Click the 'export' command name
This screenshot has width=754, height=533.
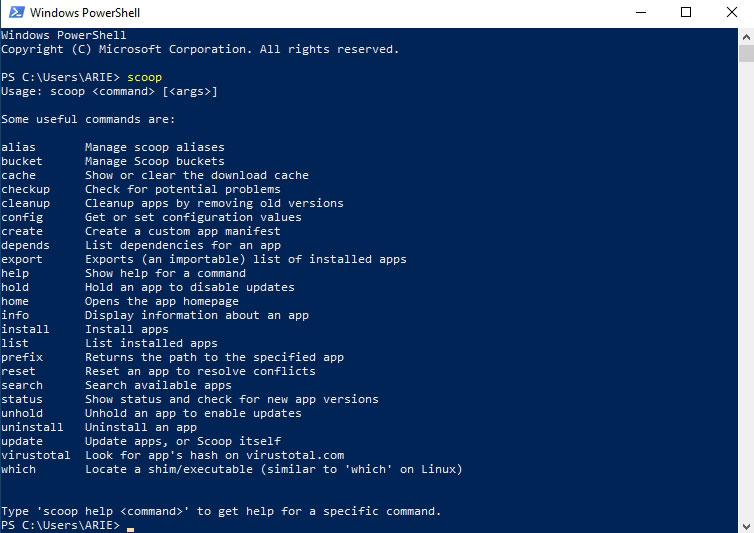(22, 259)
